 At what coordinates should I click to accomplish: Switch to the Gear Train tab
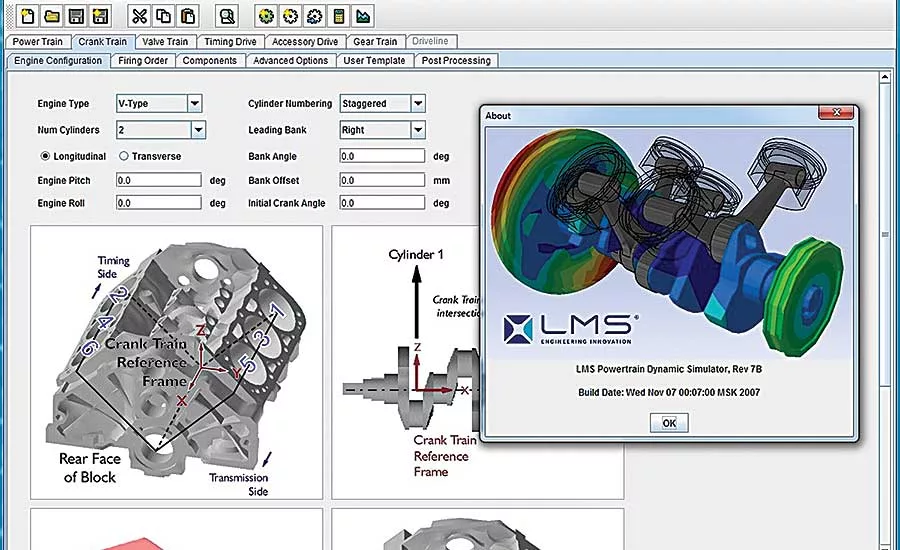(x=375, y=41)
